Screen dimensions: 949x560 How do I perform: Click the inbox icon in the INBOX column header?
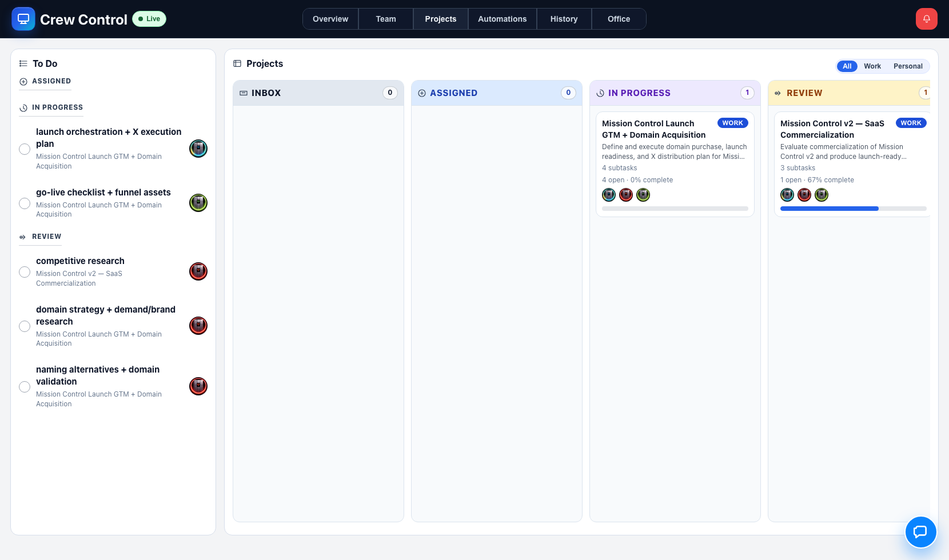click(242, 93)
